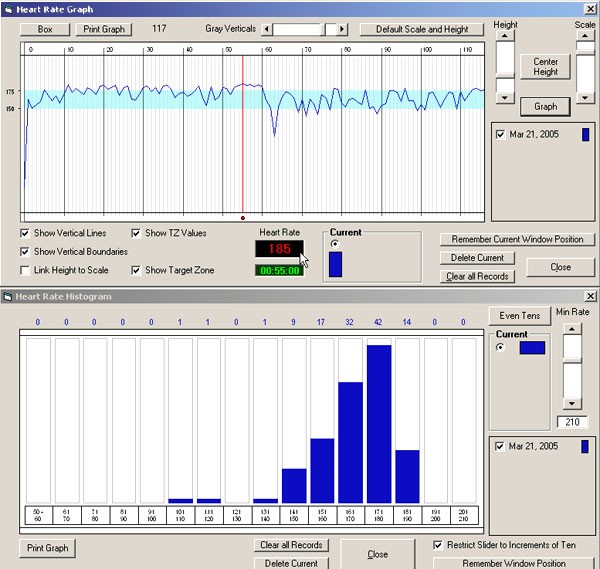Click Default Scale and Height button
Image resolution: width=600 pixels, height=569 pixels.
click(422, 29)
